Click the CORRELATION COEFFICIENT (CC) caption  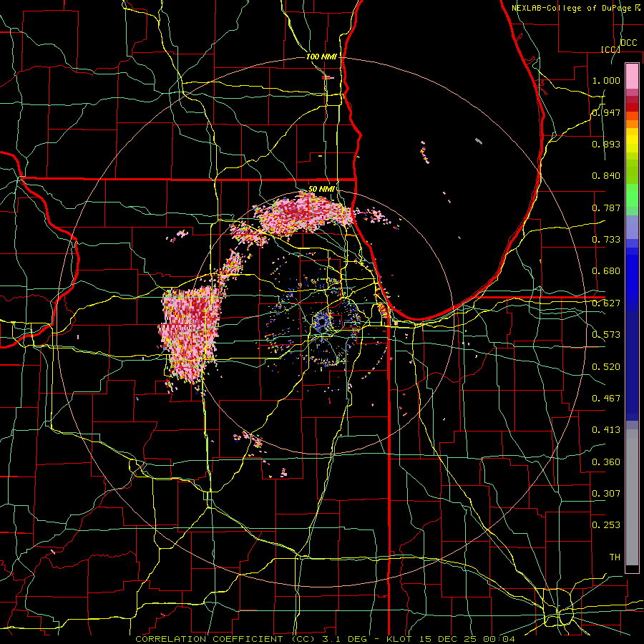(x=225, y=639)
